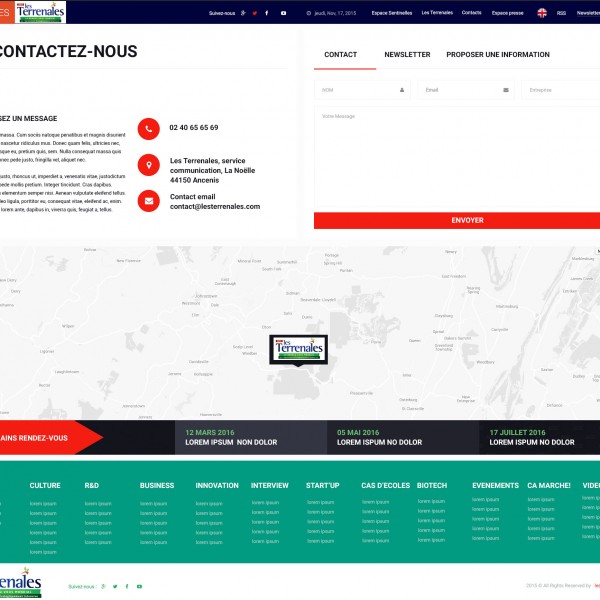Screen dimensions: 600x600
Task: Click the red envelope email icon
Action: pyautogui.click(x=149, y=201)
